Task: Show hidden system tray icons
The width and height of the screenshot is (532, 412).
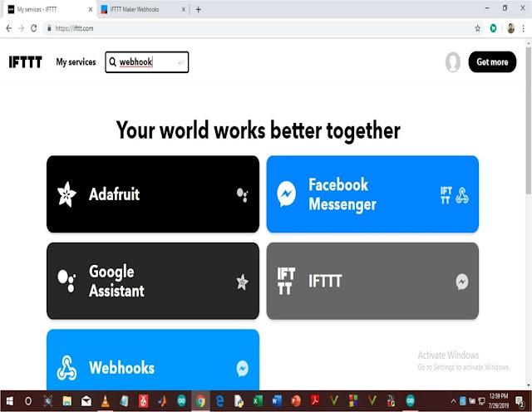Action: click(x=453, y=401)
